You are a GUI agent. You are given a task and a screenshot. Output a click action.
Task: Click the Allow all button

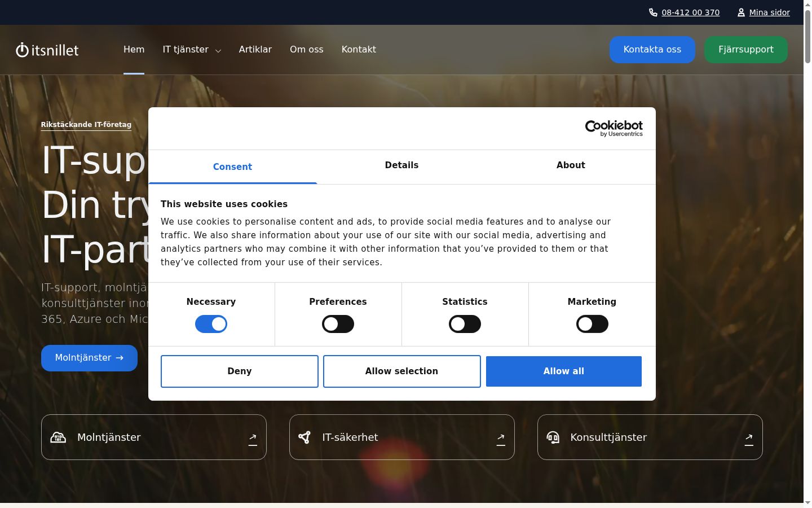tap(564, 371)
